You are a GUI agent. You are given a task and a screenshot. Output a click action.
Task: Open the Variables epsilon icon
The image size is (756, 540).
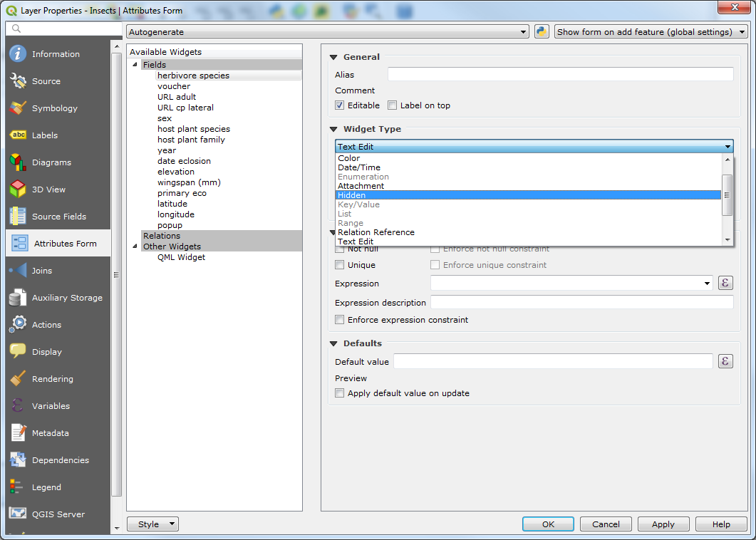click(x=18, y=406)
